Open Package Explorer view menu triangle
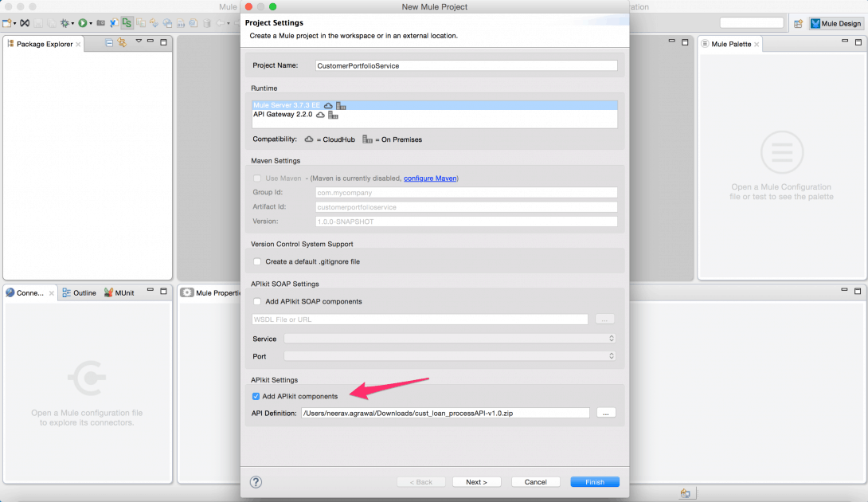The image size is (868, 502). coord(139,42)
